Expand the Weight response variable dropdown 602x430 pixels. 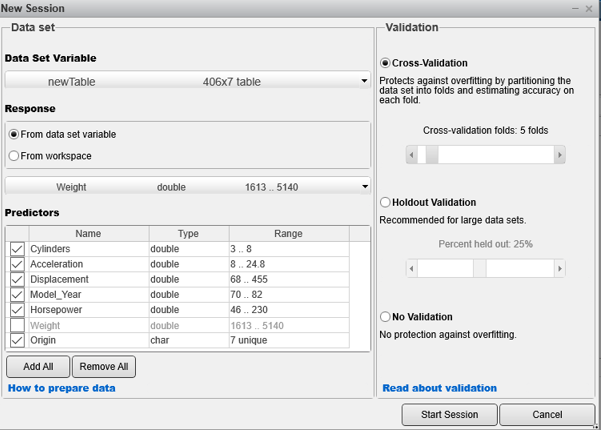click(364, 187)
